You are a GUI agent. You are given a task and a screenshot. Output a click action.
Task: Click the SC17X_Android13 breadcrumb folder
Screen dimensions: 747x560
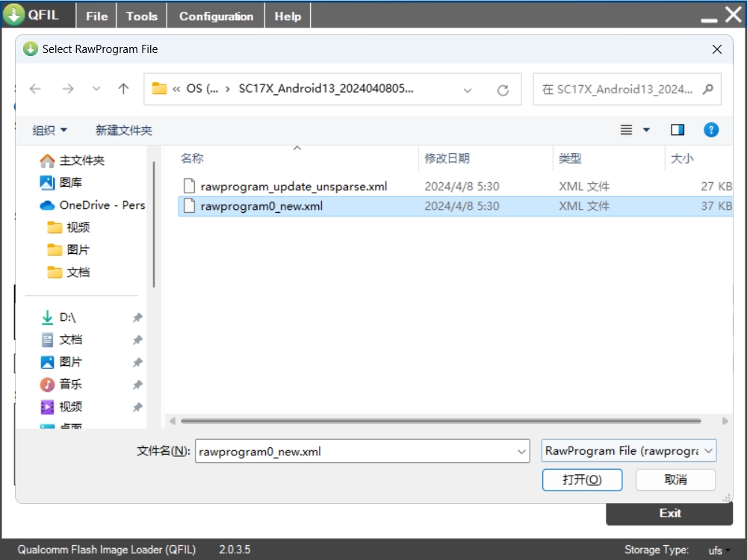[326, 89]
